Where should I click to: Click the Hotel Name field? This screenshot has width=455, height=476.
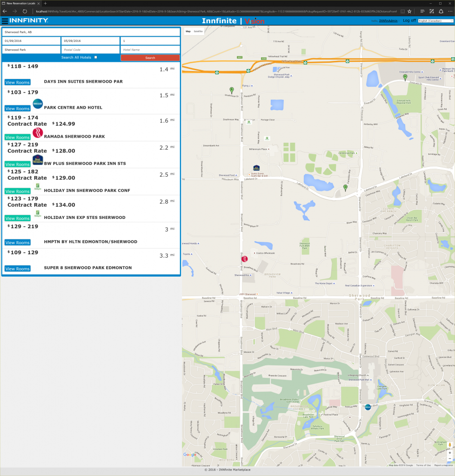coord(150,49)
